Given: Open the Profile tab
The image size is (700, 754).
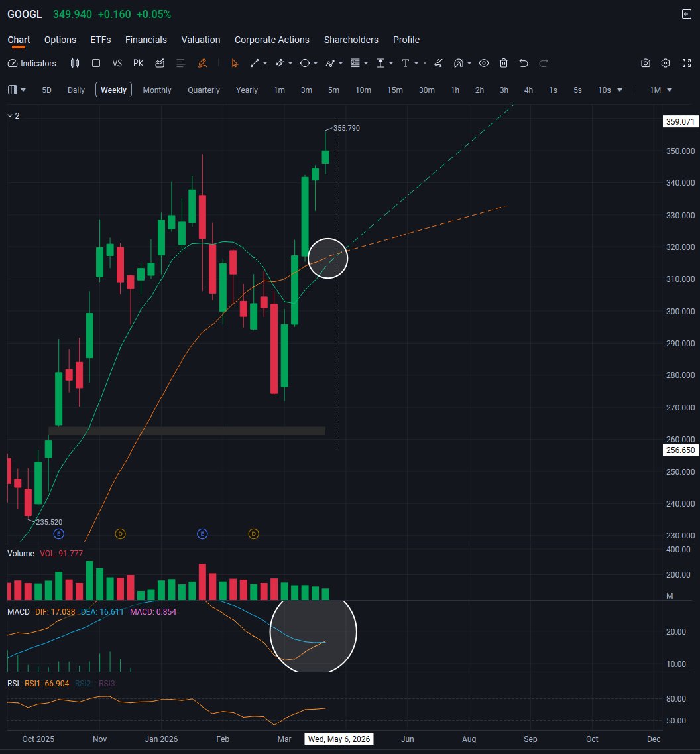Looking at the screenshot, I should [406, 40].
